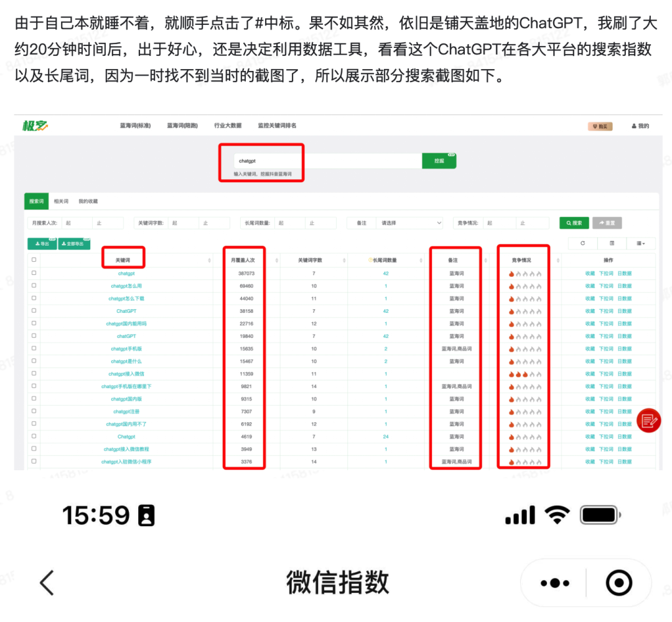The image size is (672, 622).
Task: Switch to the 搜索词 tab
Action: (x=37, y=201)
